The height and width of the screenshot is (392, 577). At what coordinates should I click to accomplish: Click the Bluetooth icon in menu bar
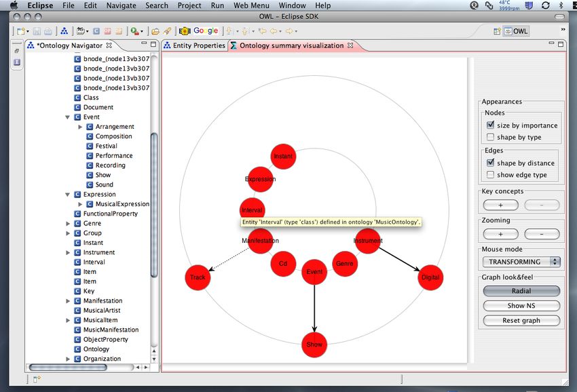[561, 5]
